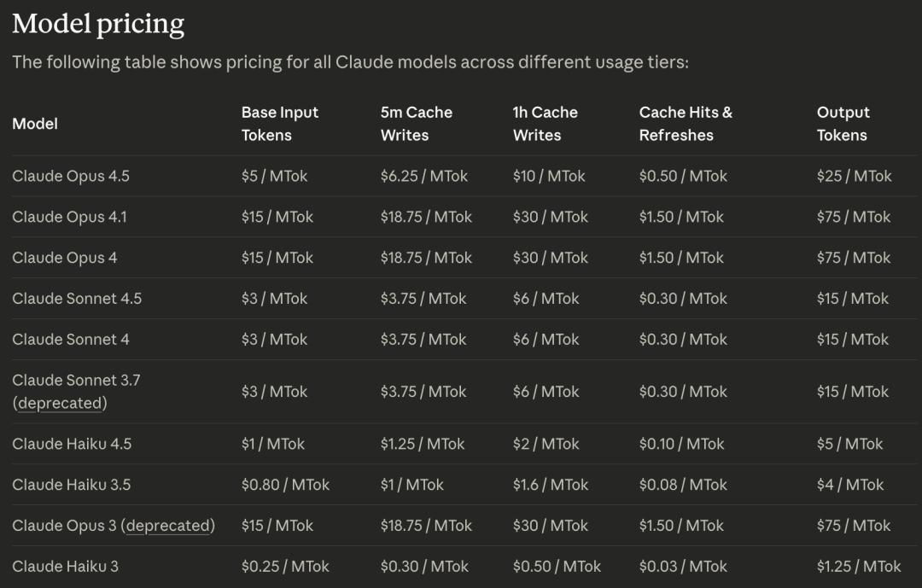
Task: Click the Cache Hits & Refreshes header
Action: pos(685,124)
